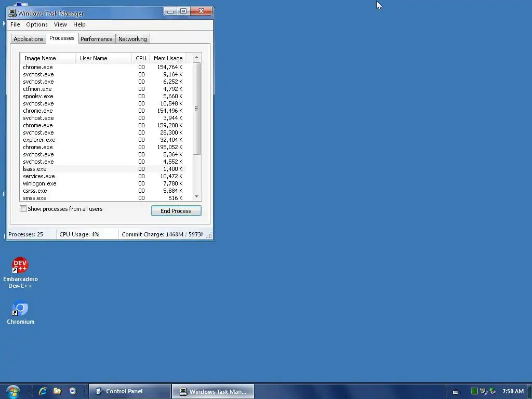This screenshot has width=532, height=399.
Task: Select the winlogon.exe process
Action: pyautogui.click(x=103, y=183)
